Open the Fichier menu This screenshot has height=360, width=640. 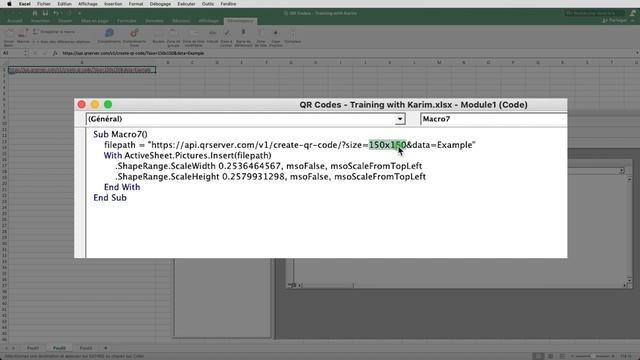pos(44,4)
